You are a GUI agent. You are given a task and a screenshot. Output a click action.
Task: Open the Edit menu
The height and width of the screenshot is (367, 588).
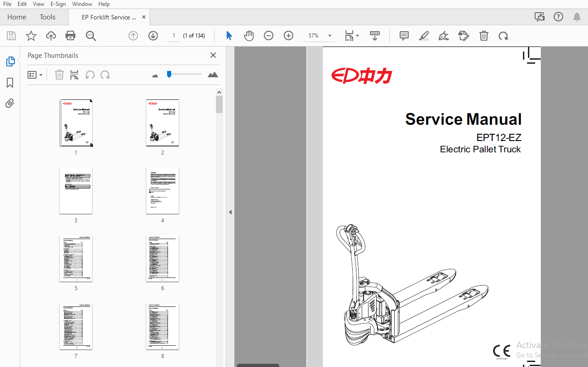tap(22, 4)
